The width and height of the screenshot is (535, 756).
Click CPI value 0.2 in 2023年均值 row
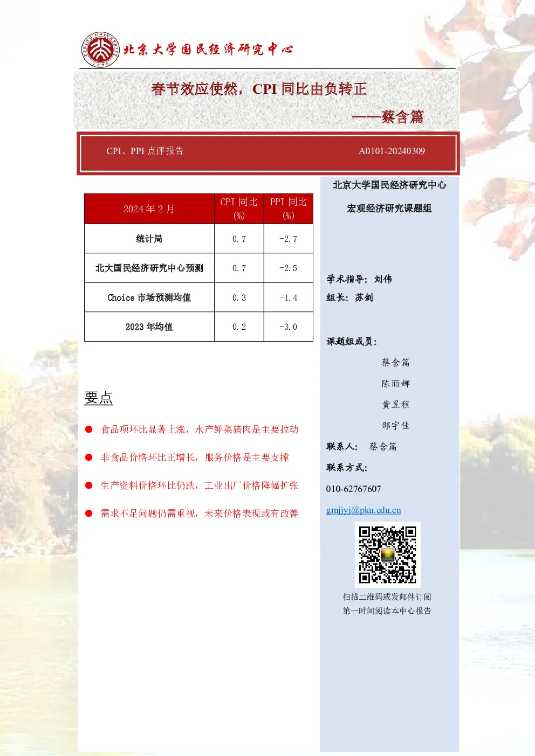(239, 327)
